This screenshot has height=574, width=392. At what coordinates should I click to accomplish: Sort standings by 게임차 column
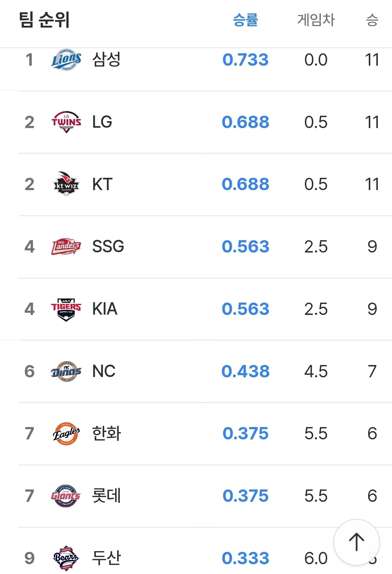click(x=316, y=20)
